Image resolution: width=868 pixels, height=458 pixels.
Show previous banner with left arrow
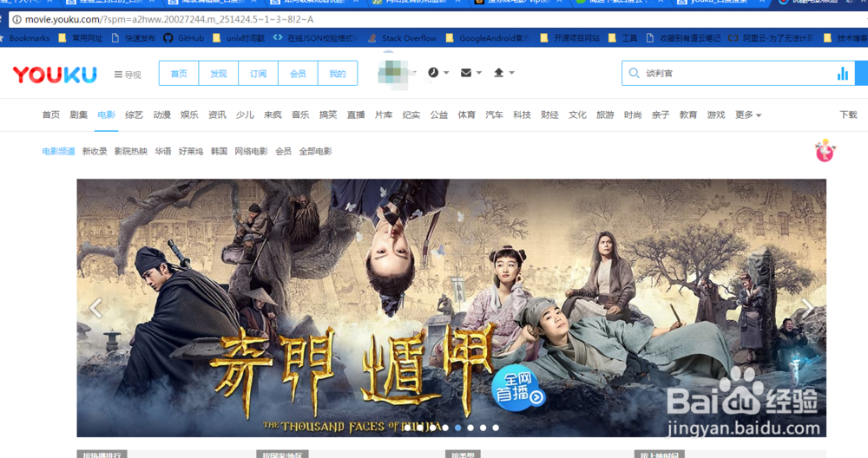(x=96, y=308)
